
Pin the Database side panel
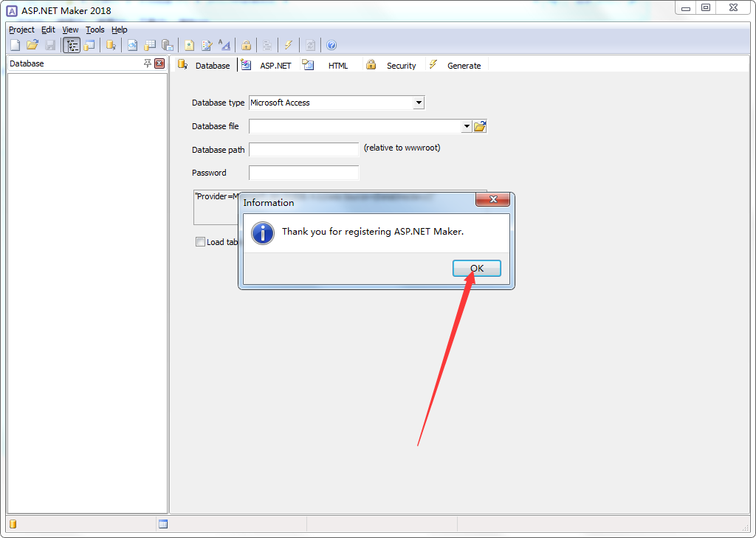tap(148, 63)
